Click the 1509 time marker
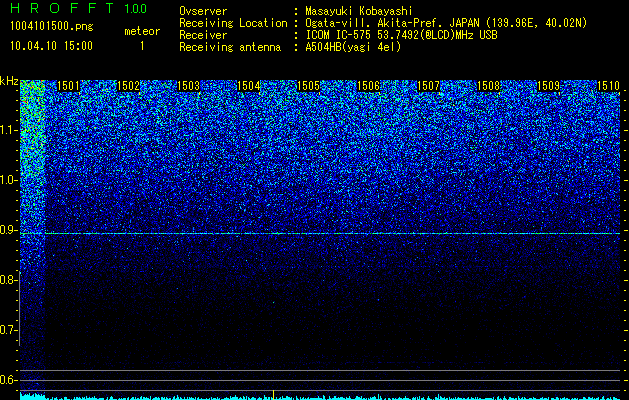The image size is (629, 400). point(548,86)
